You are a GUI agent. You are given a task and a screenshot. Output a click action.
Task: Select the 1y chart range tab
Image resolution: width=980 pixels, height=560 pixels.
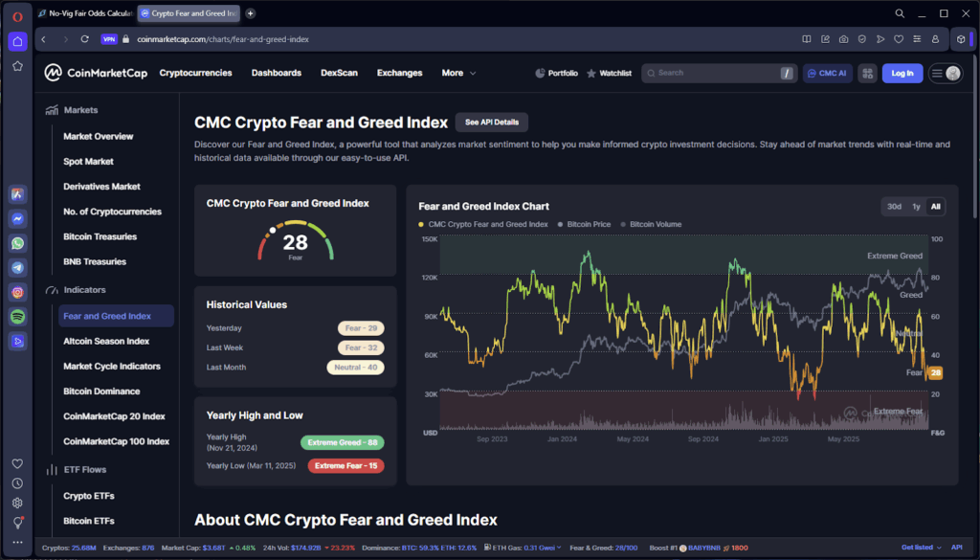(x=916, y=206)
